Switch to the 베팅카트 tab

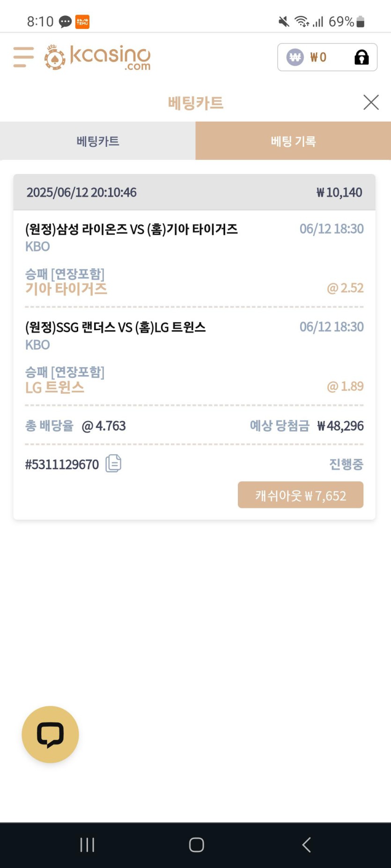(98, 141)
